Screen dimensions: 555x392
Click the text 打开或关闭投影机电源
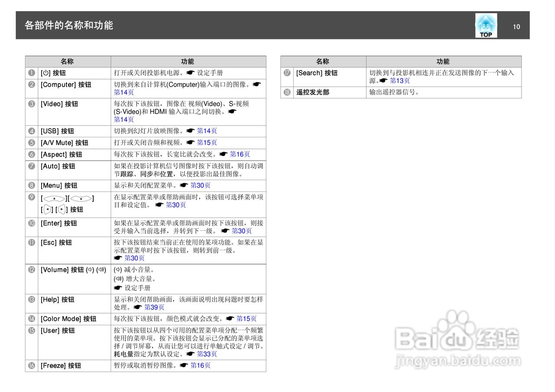tap(146, 73)
